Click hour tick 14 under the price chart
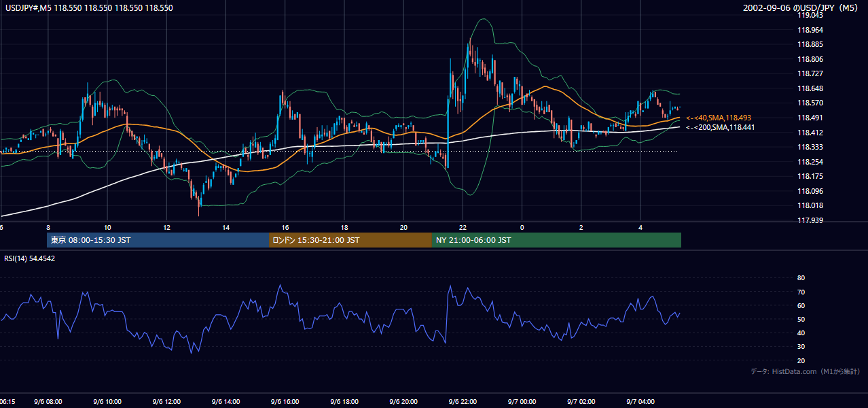 click(x=226, y=227)
